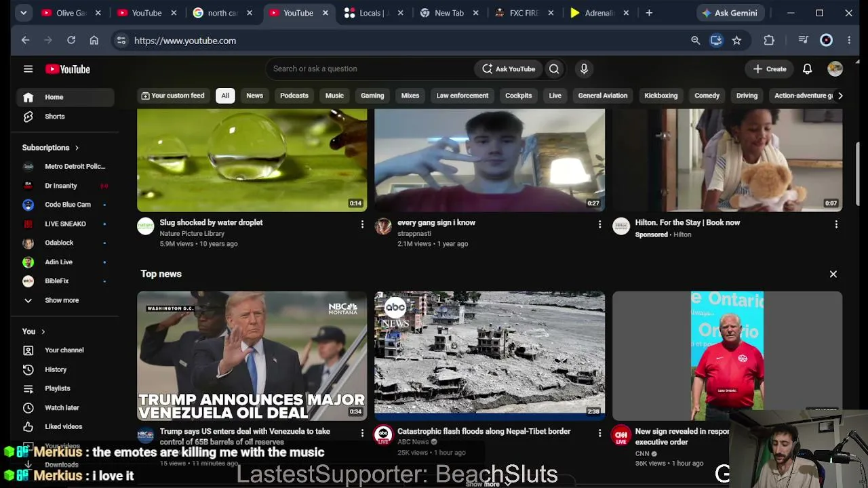Click the Create button
The image size is (868, 488).
(x=770, y=68)
